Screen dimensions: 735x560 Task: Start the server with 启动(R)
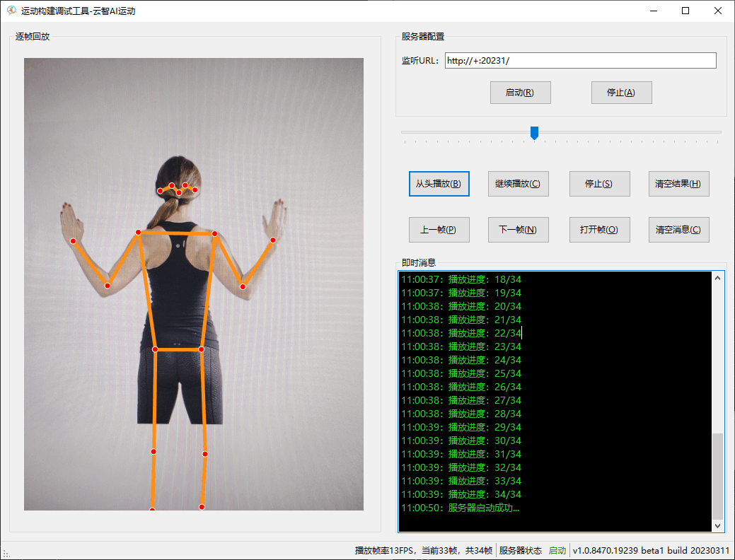[x=520, y=93]
